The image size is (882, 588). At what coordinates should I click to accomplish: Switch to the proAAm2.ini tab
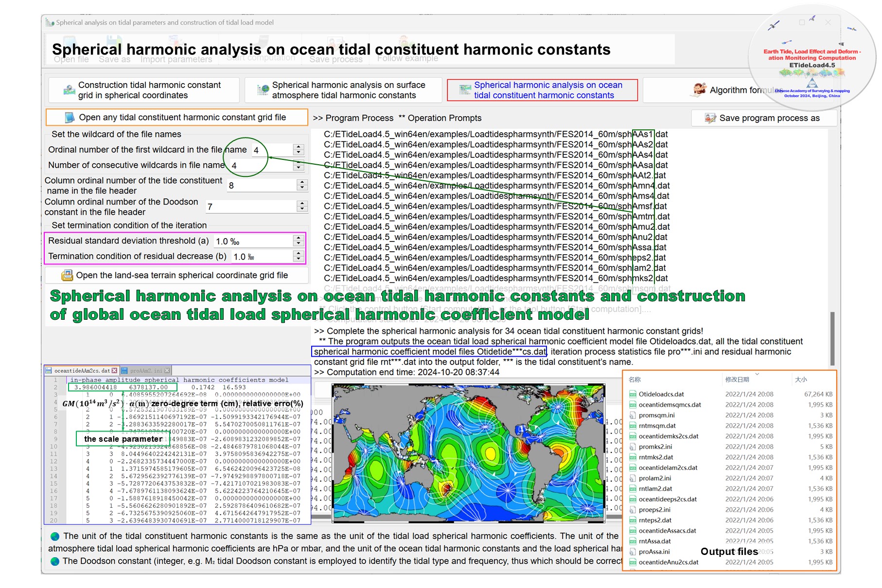click(x=146, y=371)
